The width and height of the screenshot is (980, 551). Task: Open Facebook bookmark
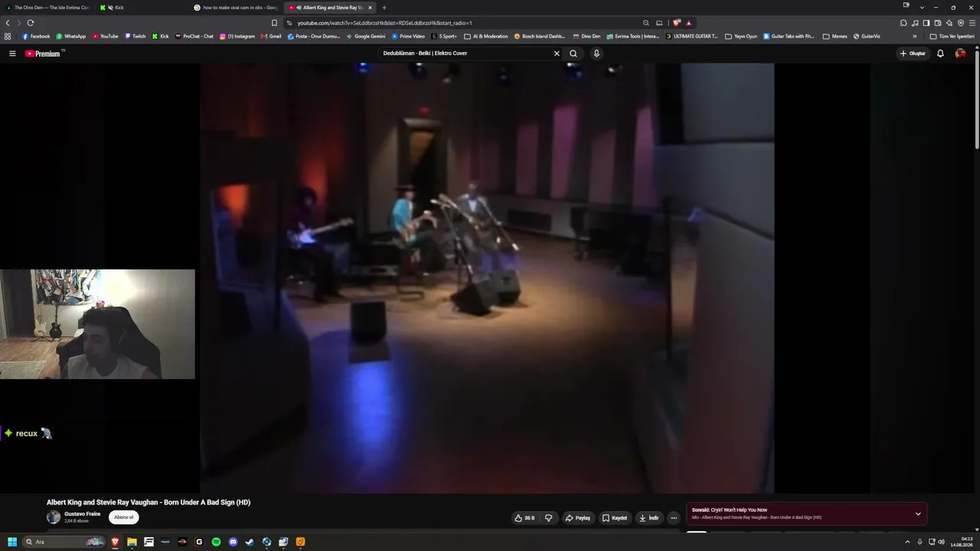[x=36, y=36]
